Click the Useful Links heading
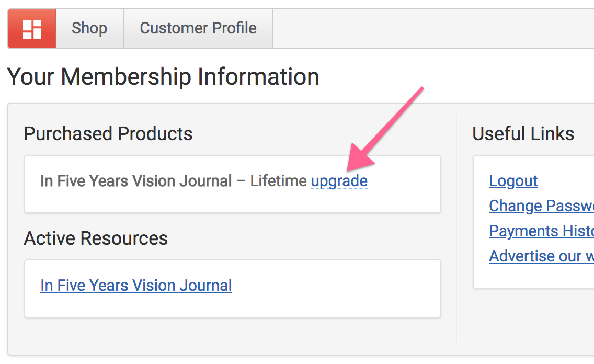This screenshot has height=364, width=594. (523, 134)
